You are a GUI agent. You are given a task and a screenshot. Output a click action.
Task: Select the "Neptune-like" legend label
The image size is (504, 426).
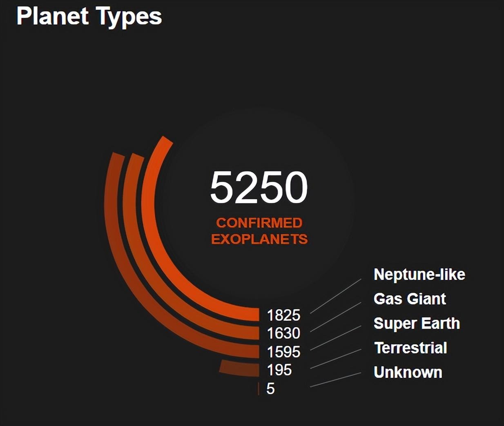click(419, 275)
